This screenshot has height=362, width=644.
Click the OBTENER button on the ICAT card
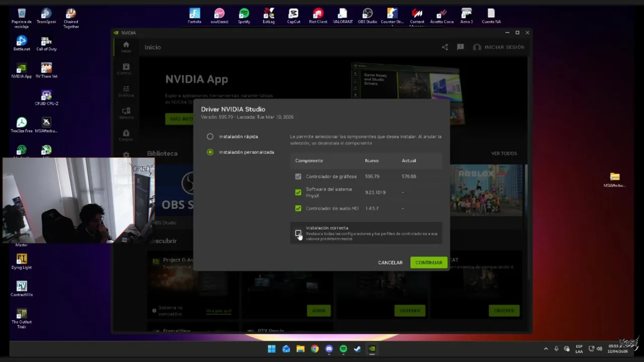click(504, 311)
